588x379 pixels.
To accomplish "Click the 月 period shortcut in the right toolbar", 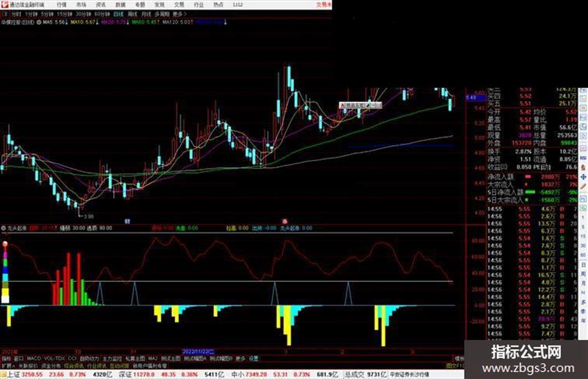I will point(583,284).
